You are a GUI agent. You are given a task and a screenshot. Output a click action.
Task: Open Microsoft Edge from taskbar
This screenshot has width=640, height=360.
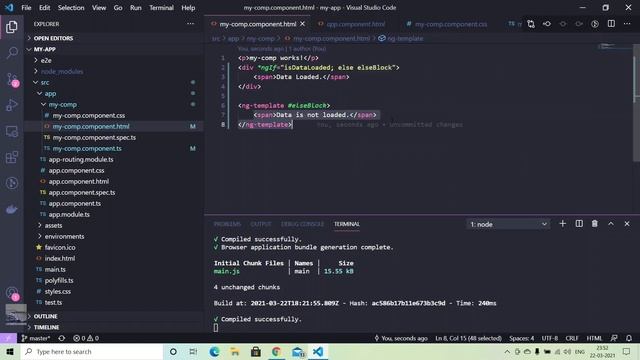tap(214, 351)
